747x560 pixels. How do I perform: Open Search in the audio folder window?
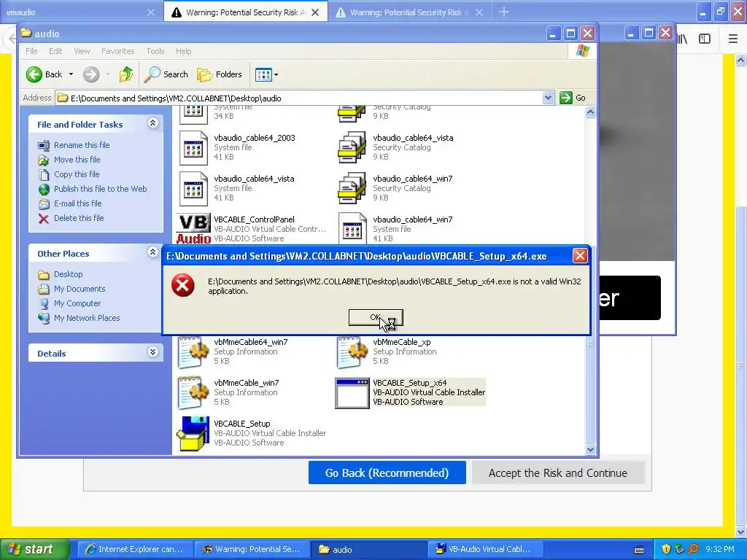coord(166,74)
